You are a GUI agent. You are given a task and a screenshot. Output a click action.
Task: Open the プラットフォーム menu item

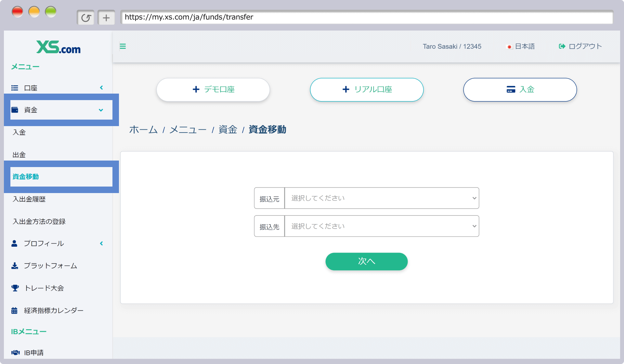[x=50, y=266]
